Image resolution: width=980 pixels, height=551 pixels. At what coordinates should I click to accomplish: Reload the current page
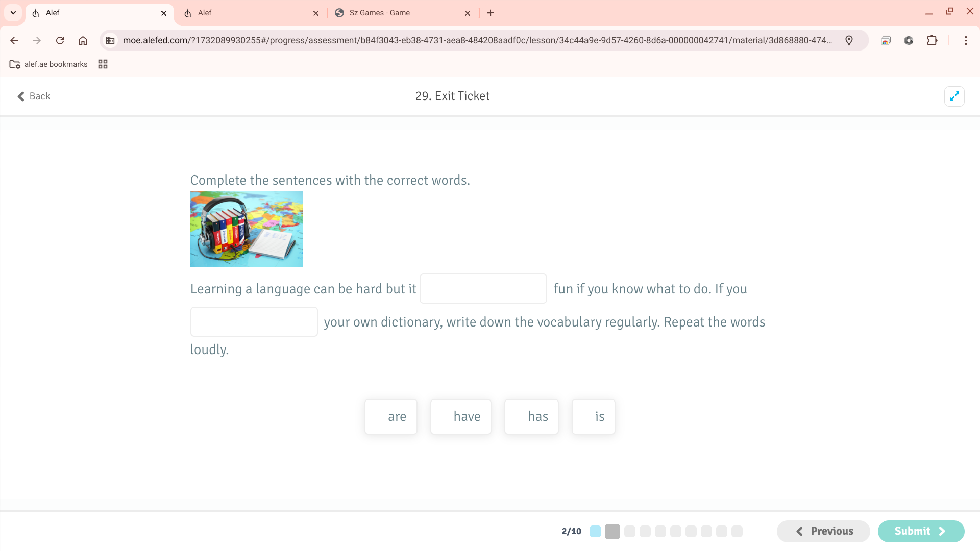pyautogui.click(x=60, y=40)
